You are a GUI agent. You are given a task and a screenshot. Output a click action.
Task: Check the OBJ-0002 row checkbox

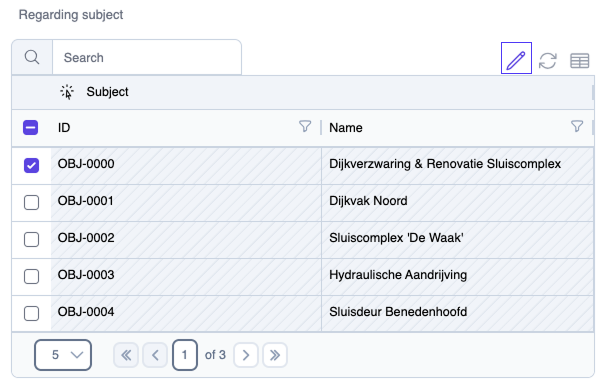point(31,239)
